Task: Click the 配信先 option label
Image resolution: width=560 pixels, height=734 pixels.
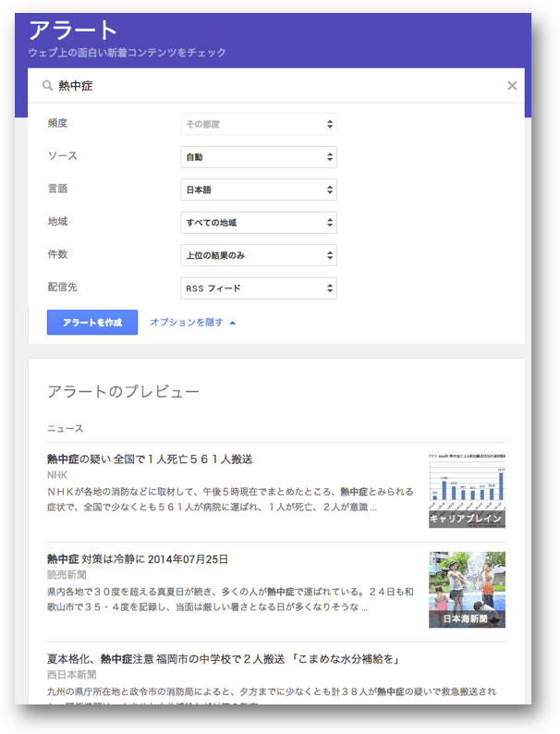Action: click(62, 287)
